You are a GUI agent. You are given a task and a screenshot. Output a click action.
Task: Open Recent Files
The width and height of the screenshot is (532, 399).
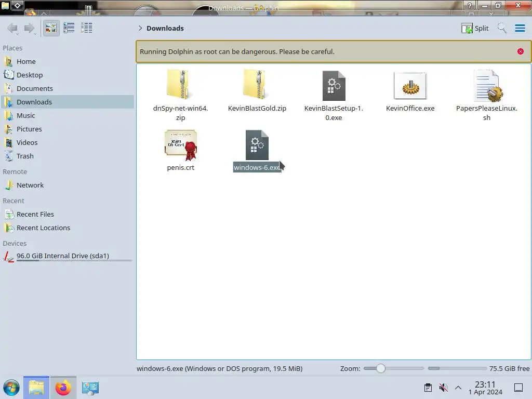pyautogui.click(x=67, y=215)
